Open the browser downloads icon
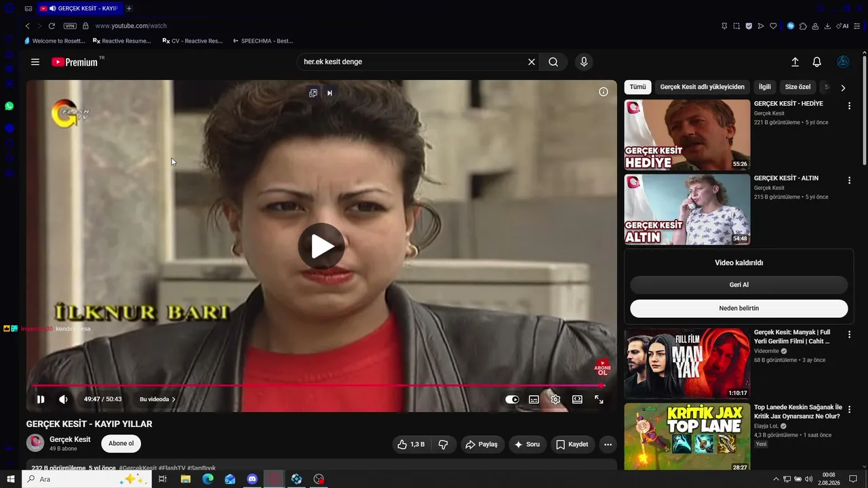868x488 pixels. coord(827,26)
